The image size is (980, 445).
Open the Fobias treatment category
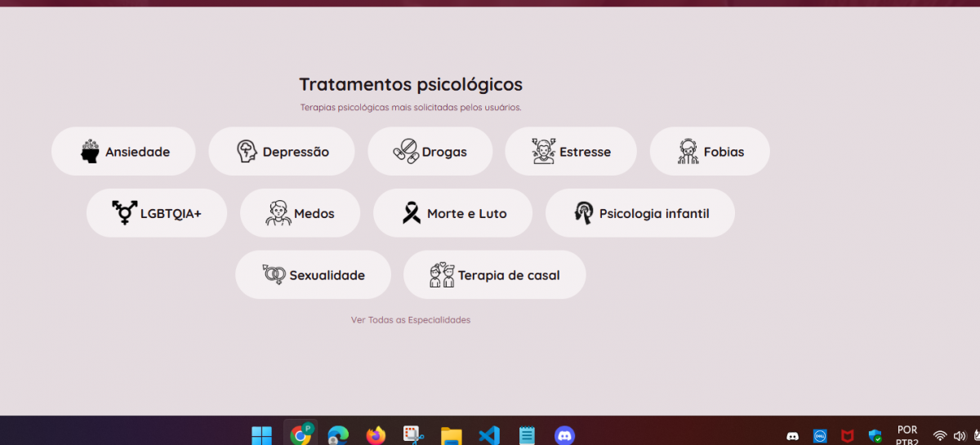click(709, 151)
